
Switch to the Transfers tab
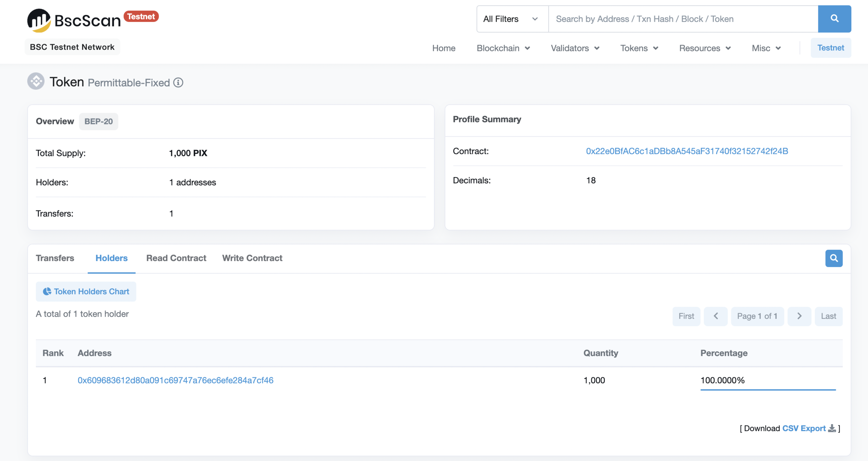55,258
